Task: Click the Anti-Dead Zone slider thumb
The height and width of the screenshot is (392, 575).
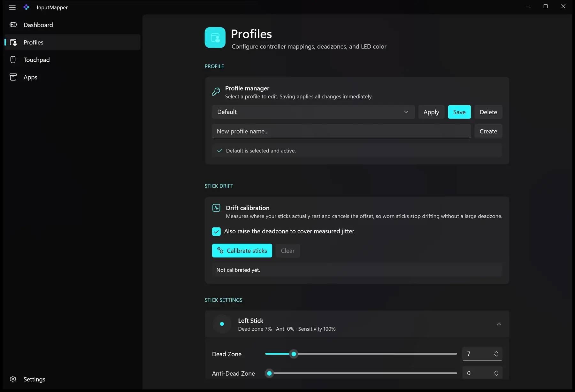Action: click(269, 373)
